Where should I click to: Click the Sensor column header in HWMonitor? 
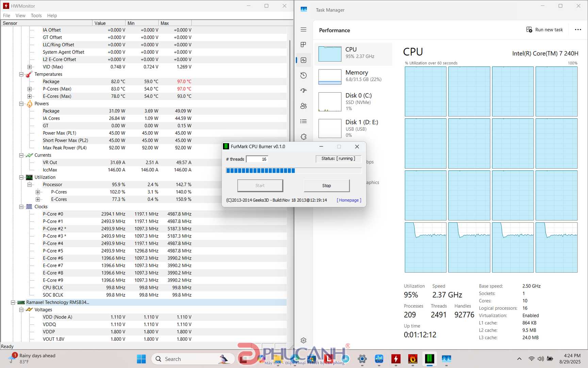(47, 23)
